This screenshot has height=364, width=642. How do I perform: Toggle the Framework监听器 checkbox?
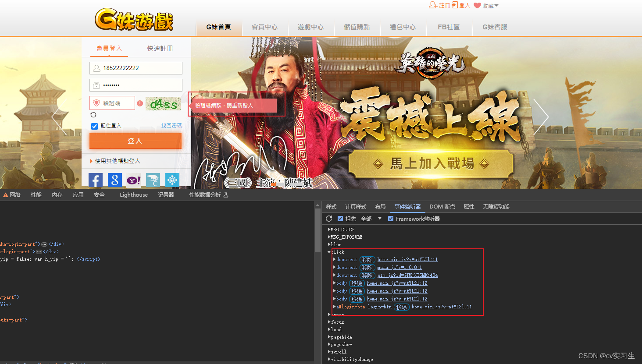click(391, 219)
